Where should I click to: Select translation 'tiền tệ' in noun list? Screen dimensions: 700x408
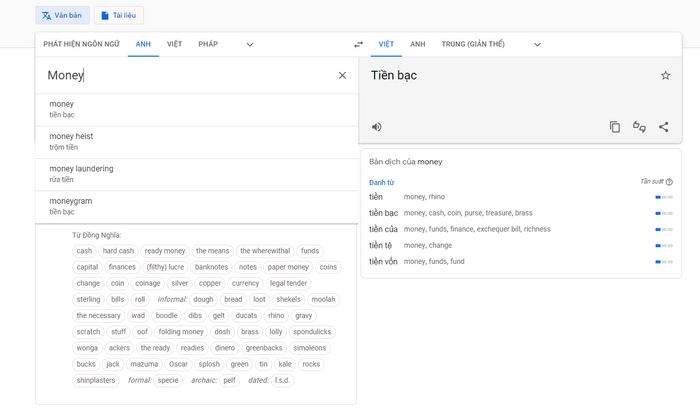[380, 245]
